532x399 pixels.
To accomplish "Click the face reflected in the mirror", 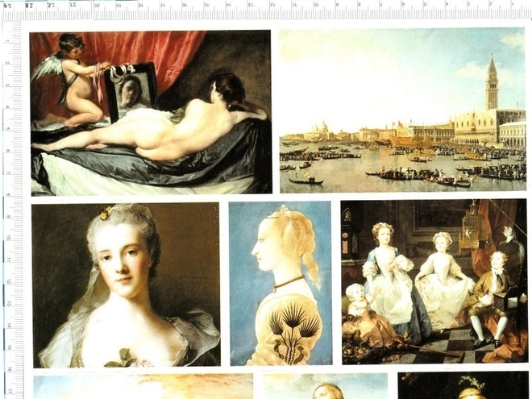I will point(129,92).
